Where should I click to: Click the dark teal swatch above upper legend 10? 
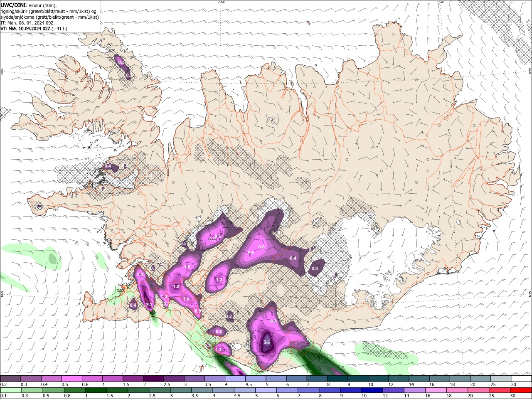[378, 379]
